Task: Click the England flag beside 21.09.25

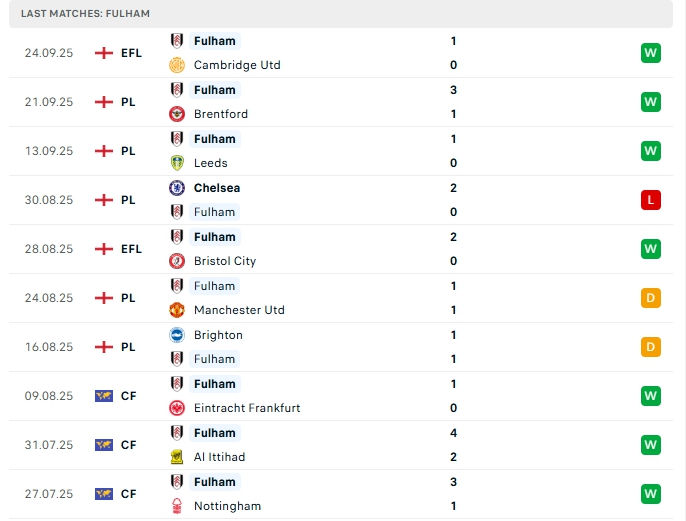Action: [104, 102]
